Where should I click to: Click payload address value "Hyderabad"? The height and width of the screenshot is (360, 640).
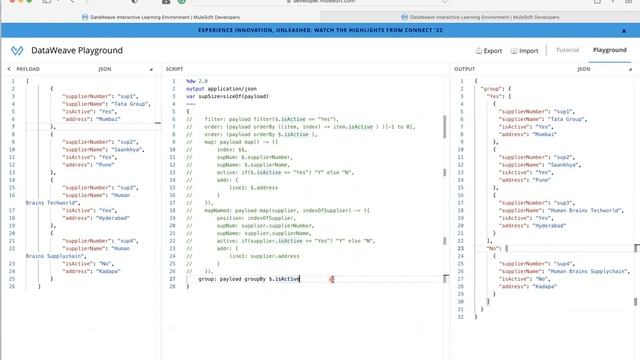(113, 218)
